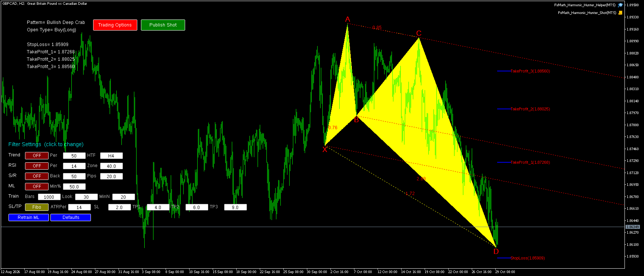Select the ML Min% field showing 50.0
Viewport: 644px width, 276px height.
tap(74, 187)
